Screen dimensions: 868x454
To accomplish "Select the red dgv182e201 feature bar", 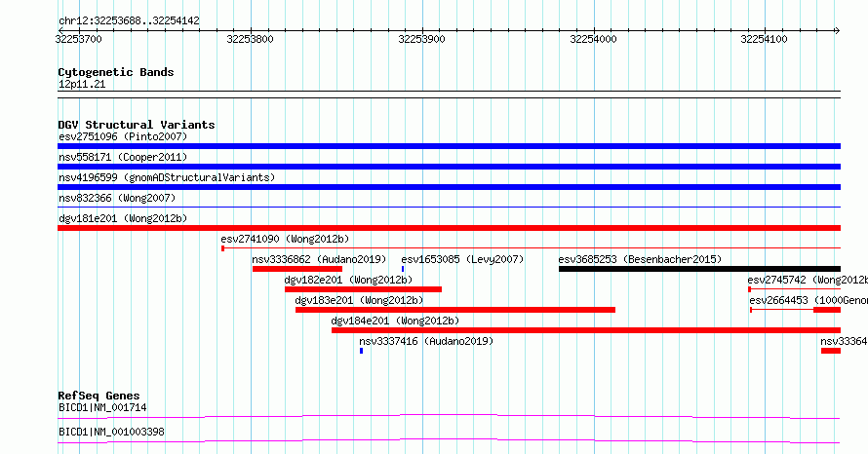I will click(x=363, y=289).
